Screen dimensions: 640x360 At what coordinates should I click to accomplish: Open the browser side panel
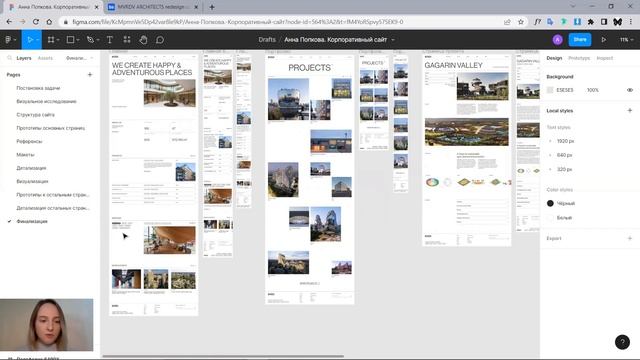pyautogui.click(x=604, y=22)
